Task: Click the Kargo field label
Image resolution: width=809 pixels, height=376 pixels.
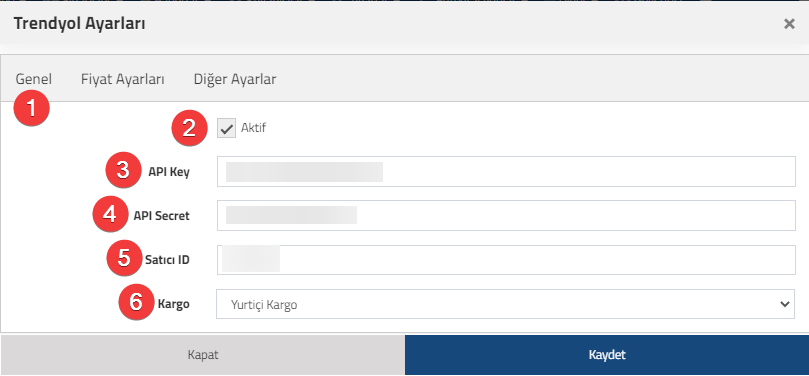Action: 173,304
